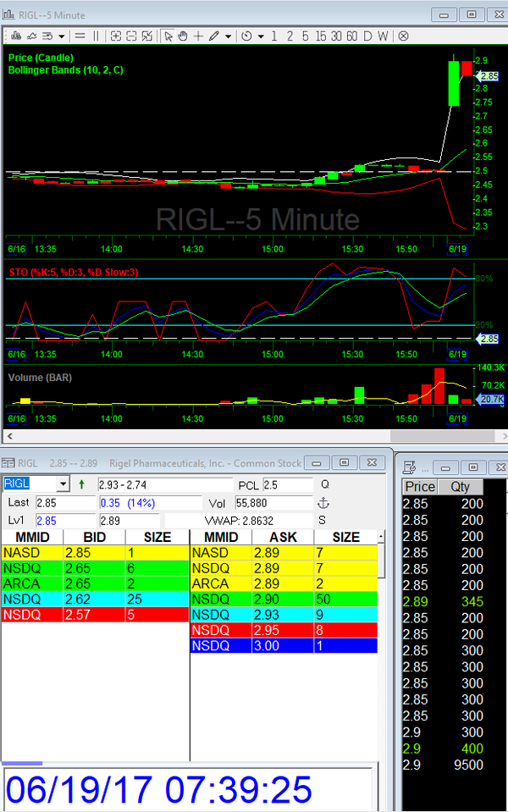Click the Qty column header in time and sales

coord(460,487)
